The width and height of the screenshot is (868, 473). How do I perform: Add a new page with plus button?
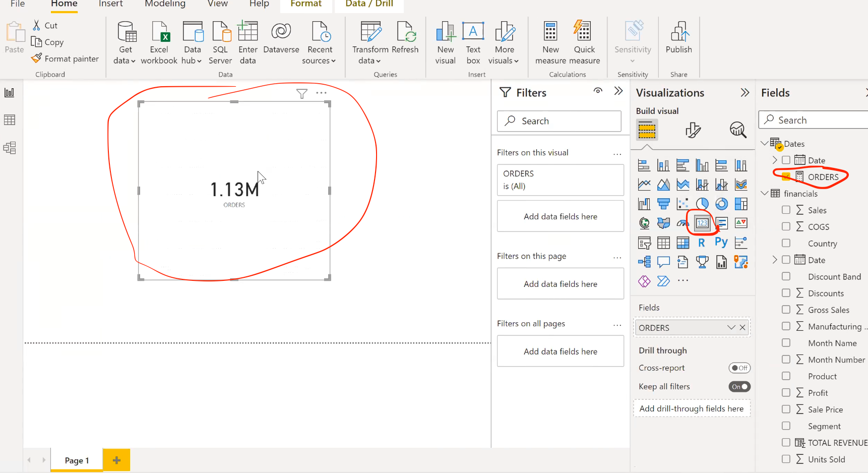click(x=116, y=460)
